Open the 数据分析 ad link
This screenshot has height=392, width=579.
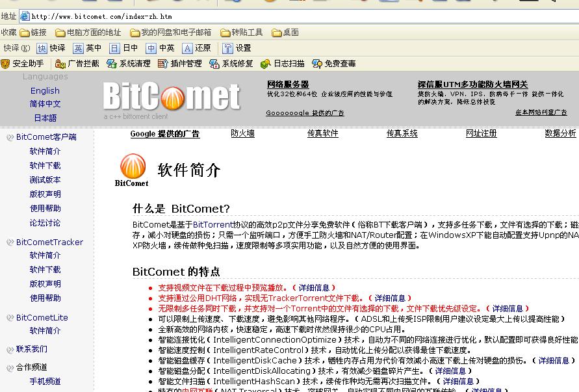[560, 133]
